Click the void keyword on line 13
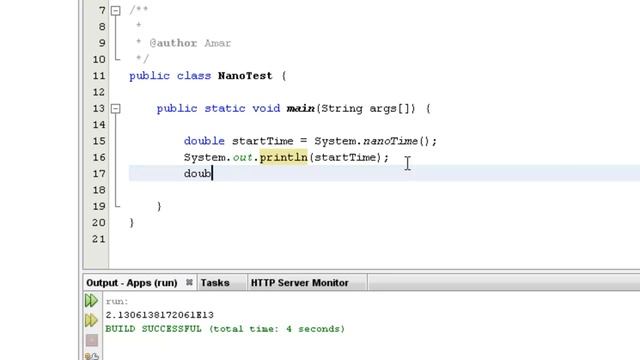The width and height of the screenshot is (640, 360). coord(266,109)
